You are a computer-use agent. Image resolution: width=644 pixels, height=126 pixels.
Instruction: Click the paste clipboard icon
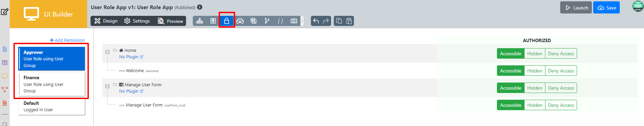349,21
